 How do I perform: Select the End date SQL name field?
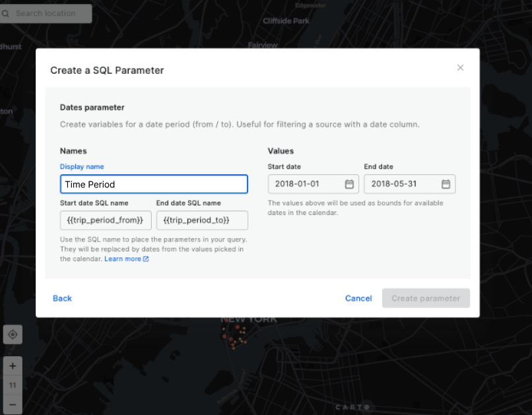tap(202, 220)
